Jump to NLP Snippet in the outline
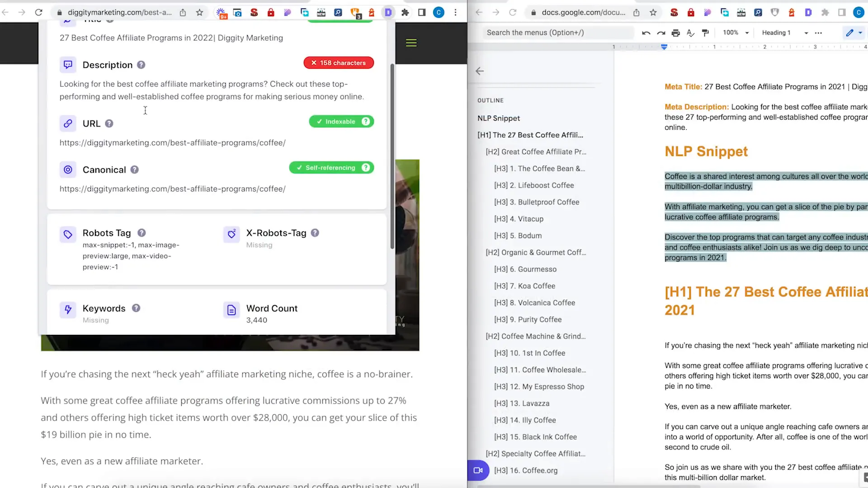 coord(499,118)
